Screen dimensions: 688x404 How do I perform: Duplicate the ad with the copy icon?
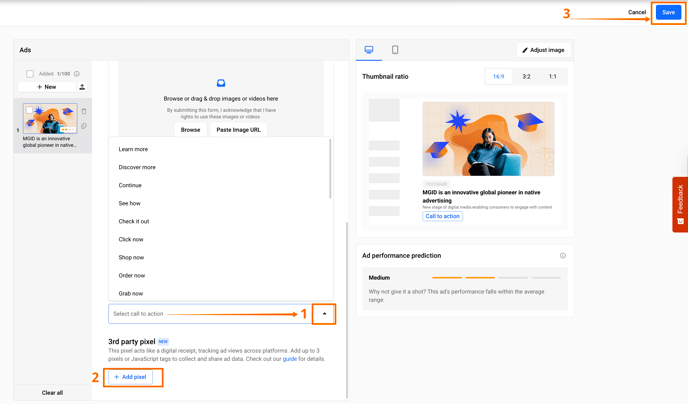[84, 126]
